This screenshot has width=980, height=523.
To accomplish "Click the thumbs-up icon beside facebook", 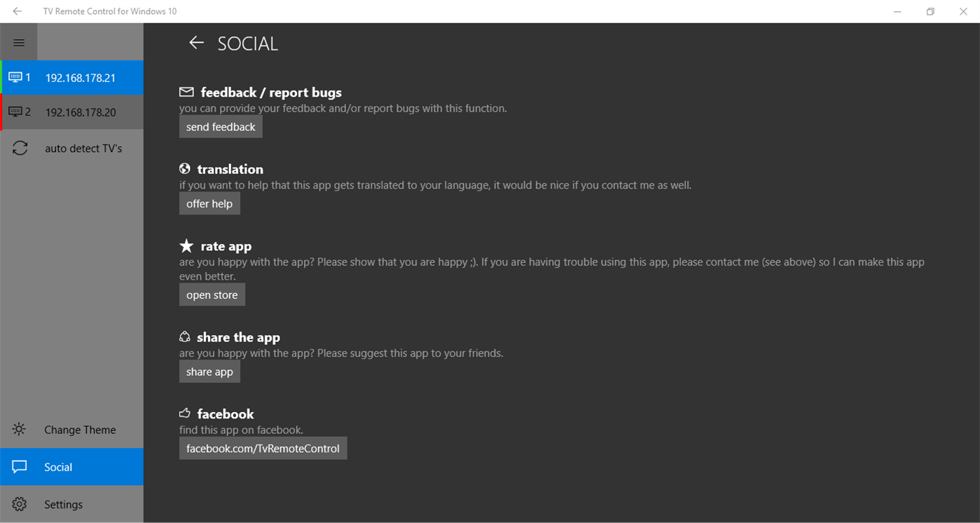I will point(185,413).
